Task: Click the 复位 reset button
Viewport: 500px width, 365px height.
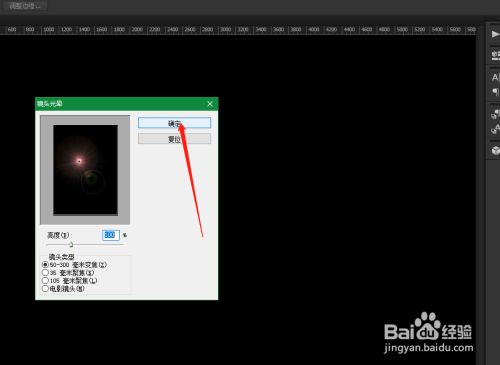Action: pyautogui.click(x=174, y=139)
